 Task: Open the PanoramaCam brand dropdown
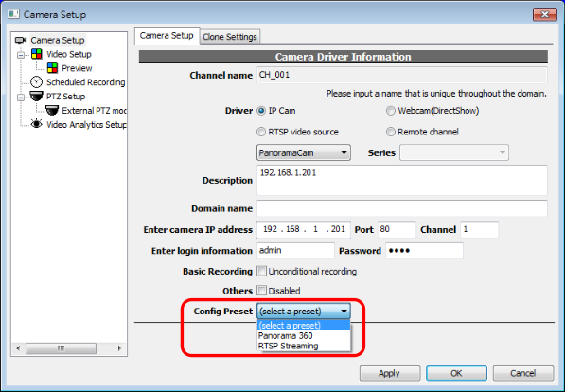tap(304, 152)
